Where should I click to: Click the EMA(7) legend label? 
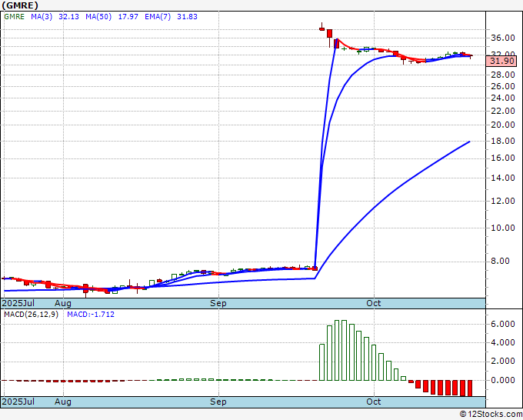[x=158, y=17]
